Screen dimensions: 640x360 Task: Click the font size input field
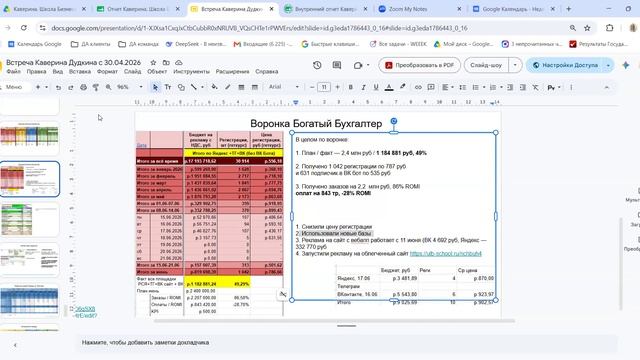[x=324, y=87]
